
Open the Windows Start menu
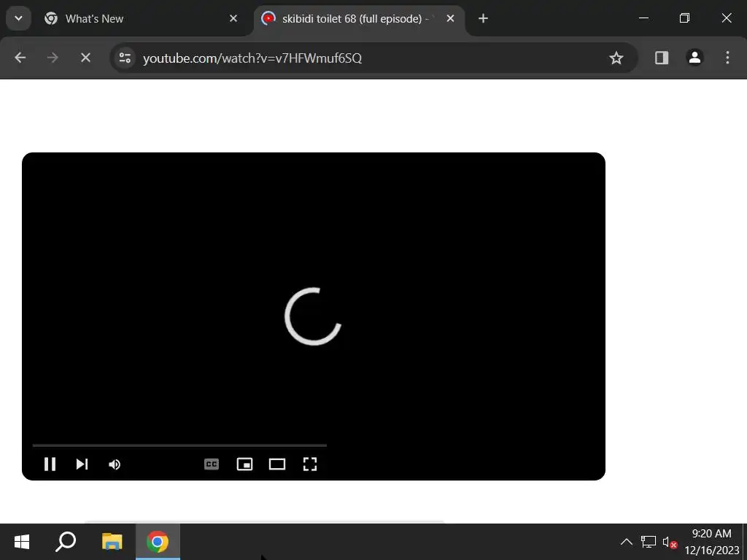[22, 542]
